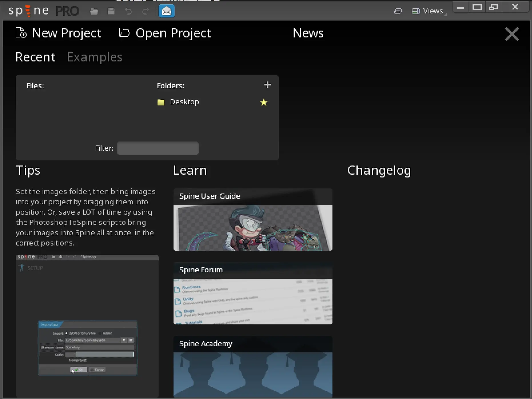Click the Open Project button
This screenshot has width=532, height=399.
click(x=165, y=33)
